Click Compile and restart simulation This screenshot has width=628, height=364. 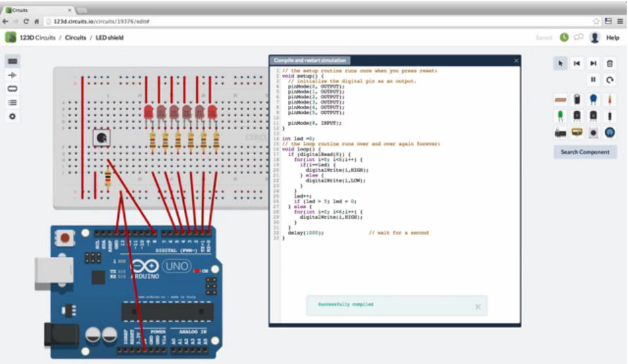[x=309, y=60]
